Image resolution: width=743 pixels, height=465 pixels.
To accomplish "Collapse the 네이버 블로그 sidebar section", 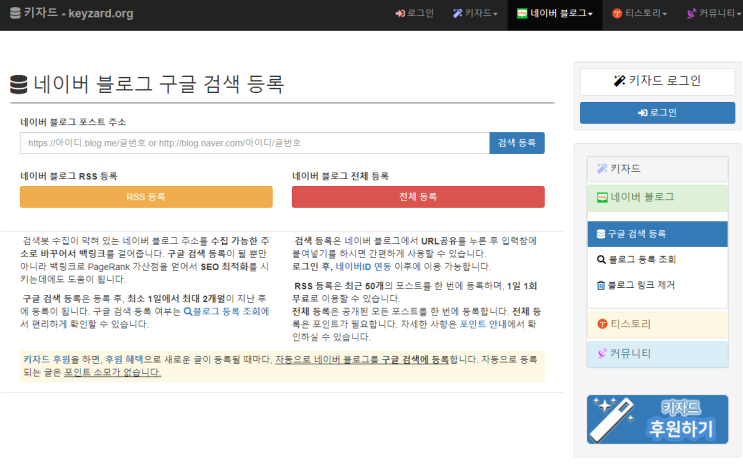I will pos(657,198).
